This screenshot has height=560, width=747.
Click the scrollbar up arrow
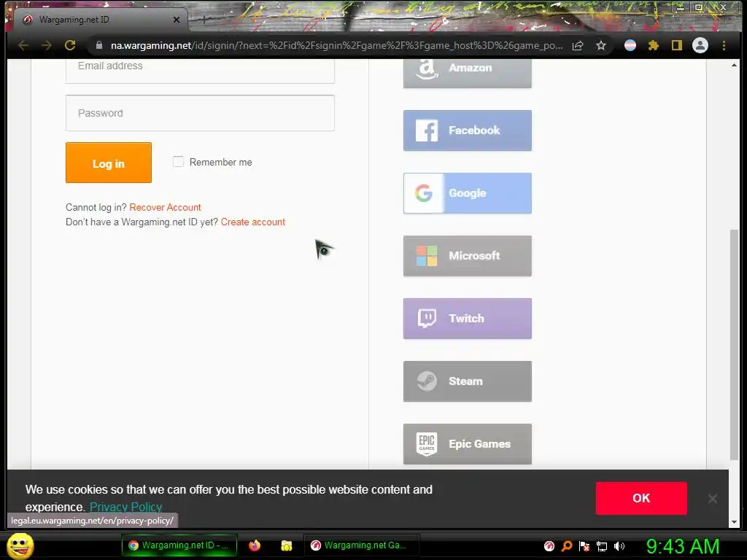tap(734, 65)
